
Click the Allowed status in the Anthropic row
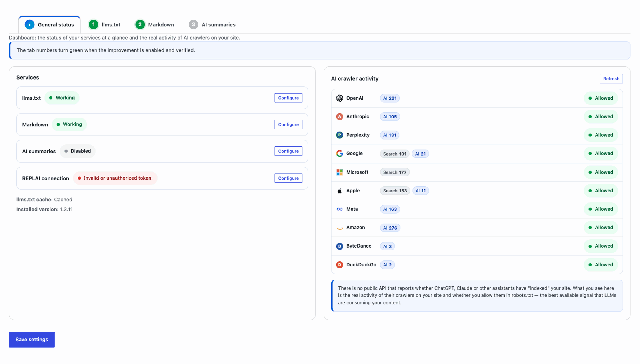(x=601, y=116)
